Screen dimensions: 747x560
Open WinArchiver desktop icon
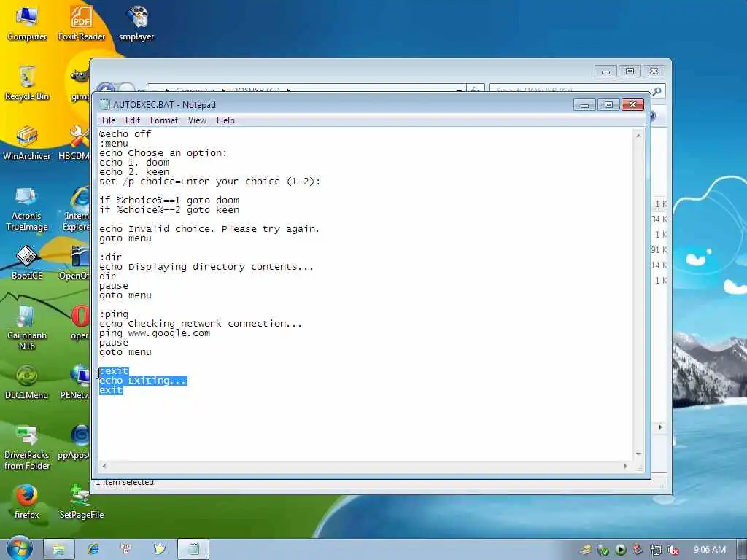27,143
